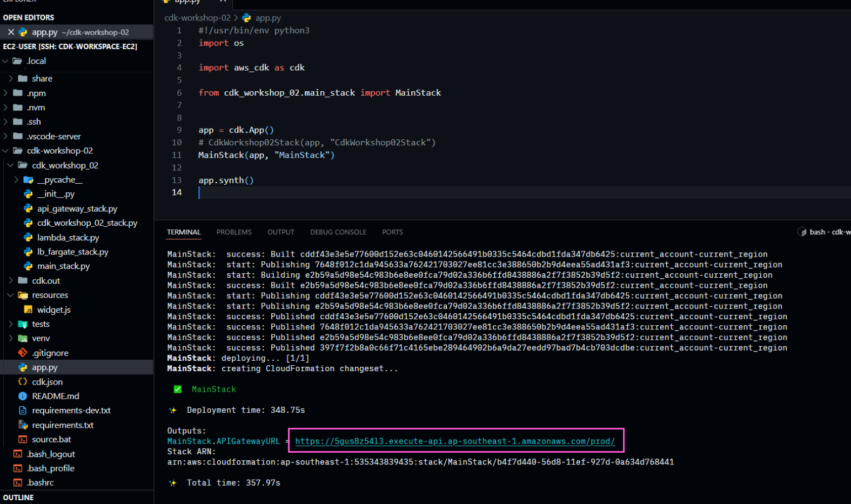Viewport: 851px width, 504px height.
Task: Open app.py entry under Open Editors
Action: pyautogui.click(x=77, y=32)
